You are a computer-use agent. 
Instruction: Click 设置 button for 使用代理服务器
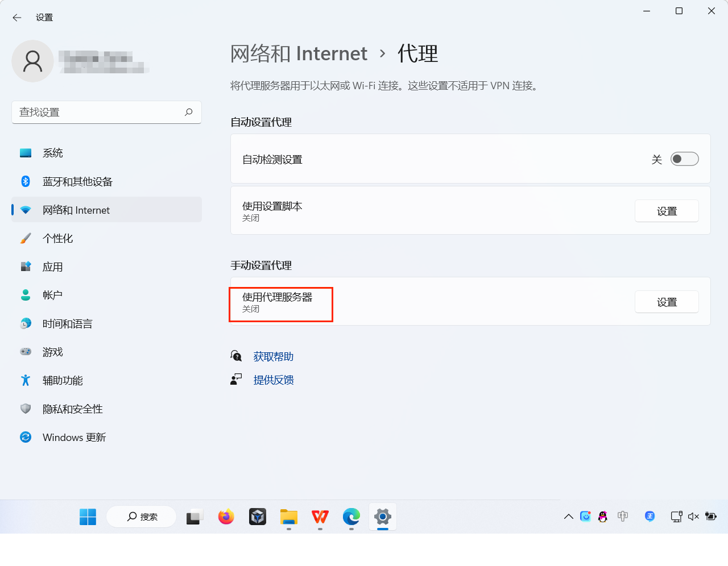667,302
